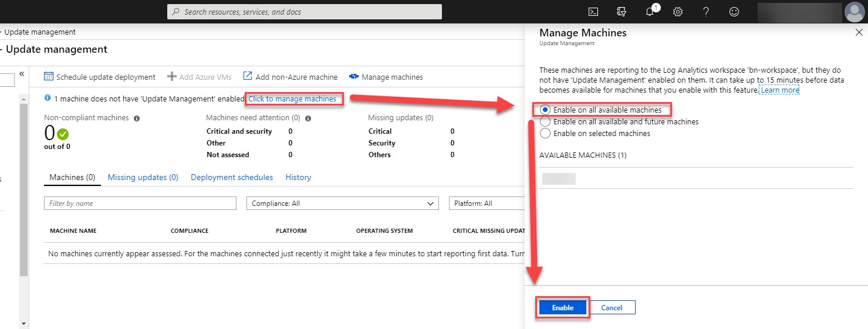Collapse the left menu with the double chevron
Viewport: 868px width, 329px height.
[22, 74]
